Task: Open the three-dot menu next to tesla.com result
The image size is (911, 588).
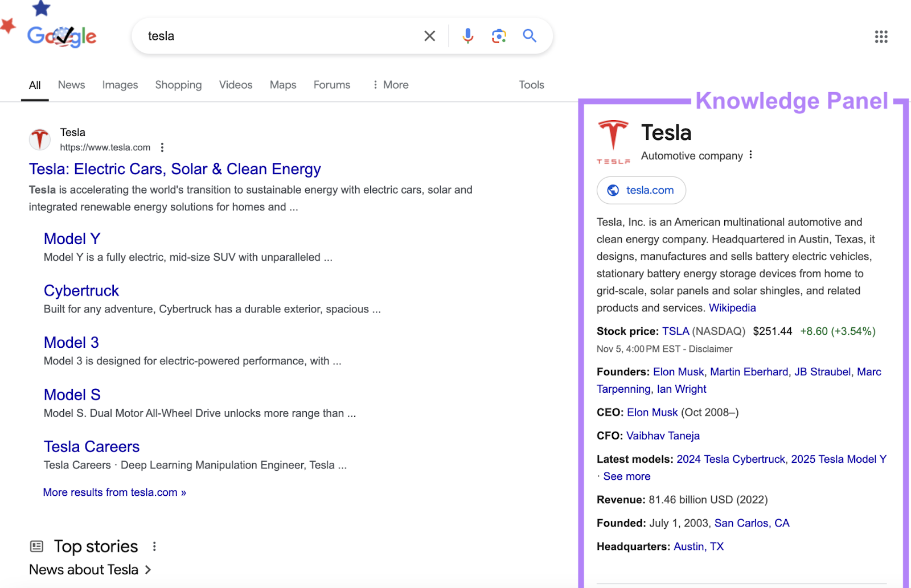Action: 162,147
